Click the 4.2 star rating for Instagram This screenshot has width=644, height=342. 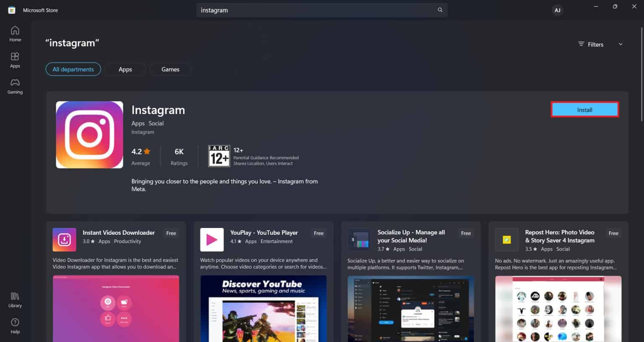click(140, 151)
